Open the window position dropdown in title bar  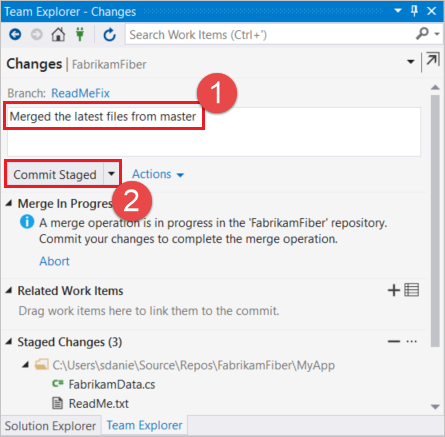pyautogui.click(x=398, y=11)
